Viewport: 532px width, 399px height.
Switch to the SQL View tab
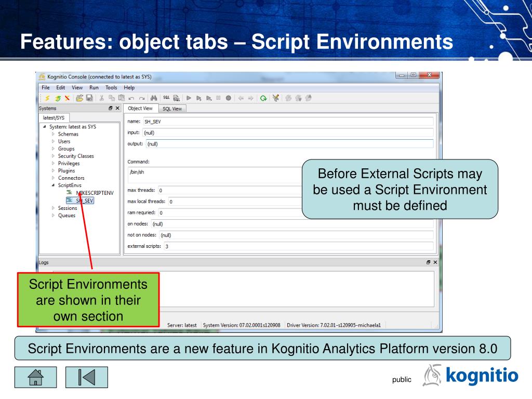click(172, 109)
